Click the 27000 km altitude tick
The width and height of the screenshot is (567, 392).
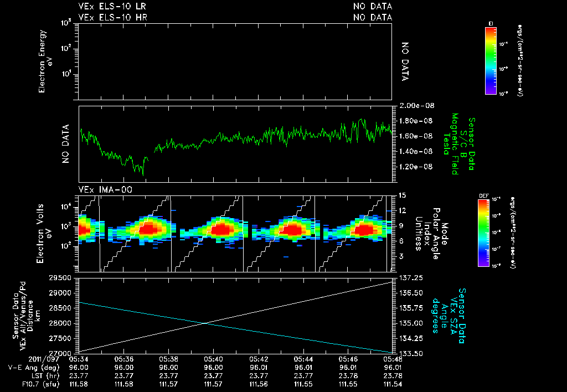pyautogui.click(x=60, y=353)
